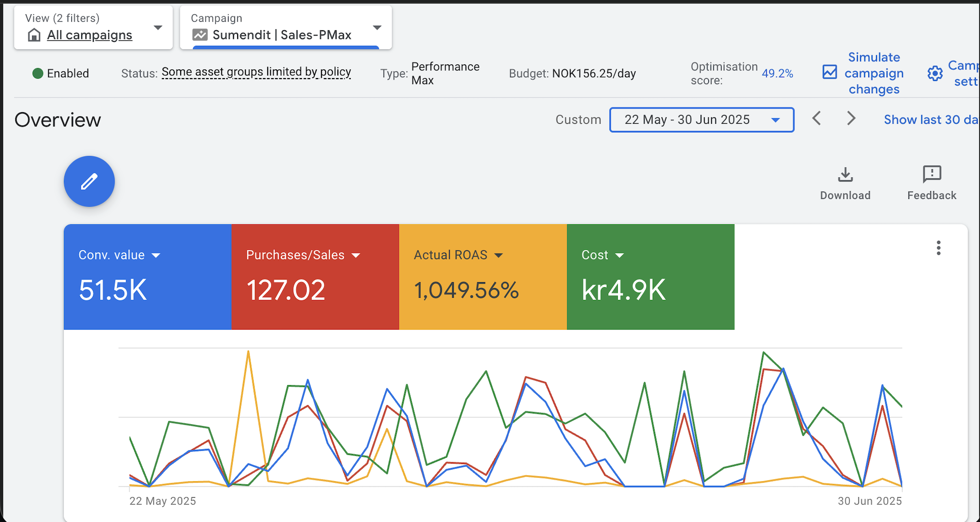The height and width of the screenshot is (522, 980).
Task: Expand the View filters dropdown
Action: [x=158, y=28]
